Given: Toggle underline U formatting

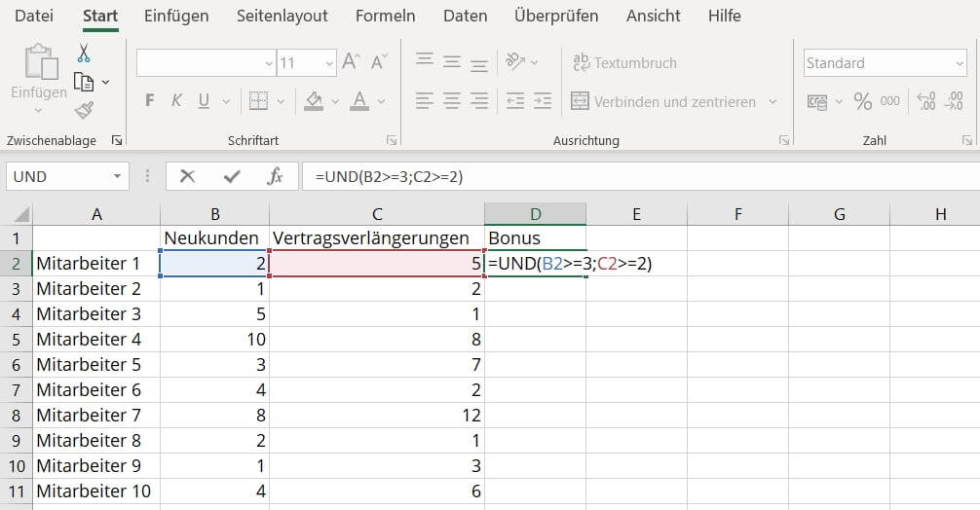Looking at the screenshot, I should 204,100.
